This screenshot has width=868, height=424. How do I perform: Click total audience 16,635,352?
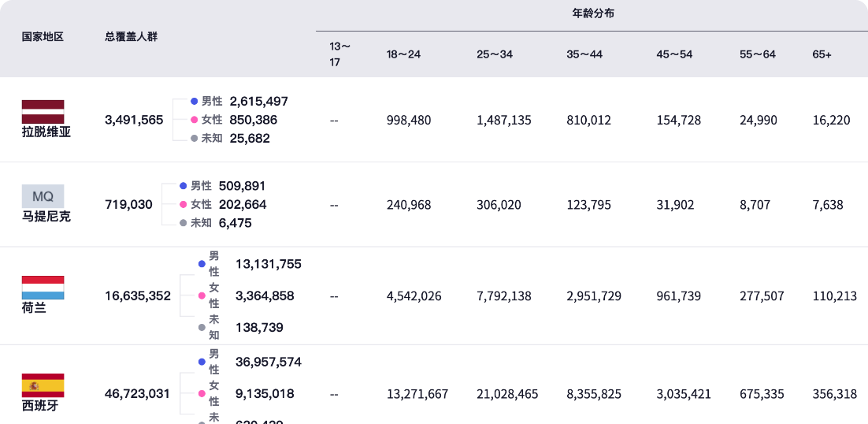click(x=138, y=296)
